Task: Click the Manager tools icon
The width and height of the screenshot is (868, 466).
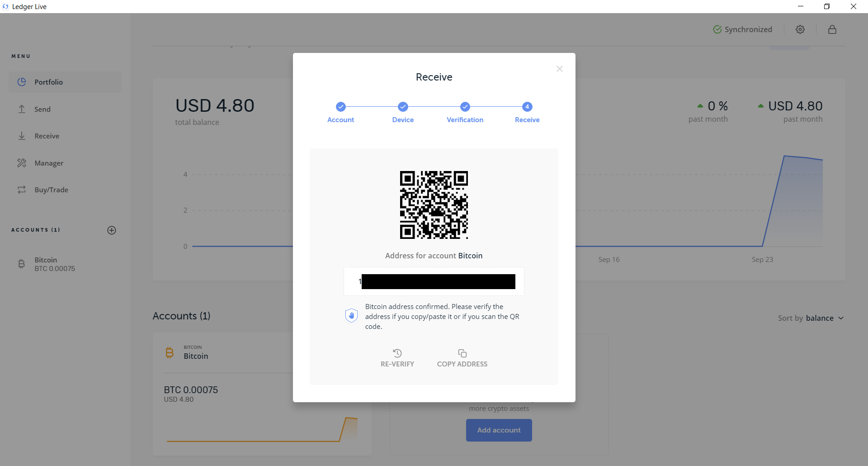Action: pyautogui.click(x=22, y=163)
